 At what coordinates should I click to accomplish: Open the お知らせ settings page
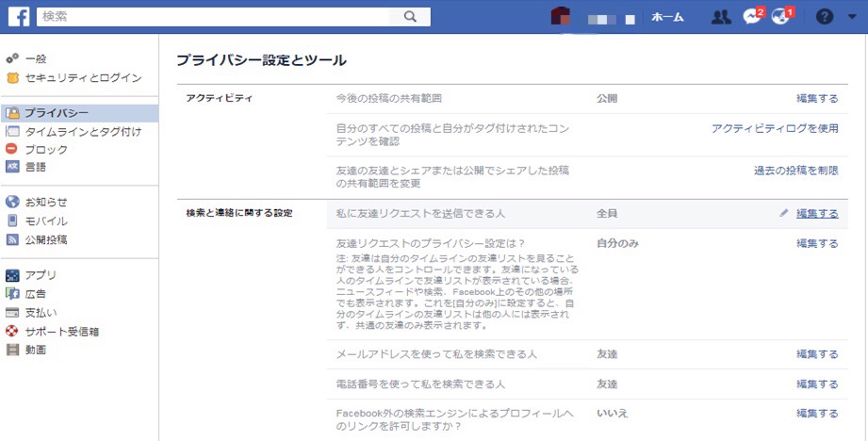click(46, 202)
